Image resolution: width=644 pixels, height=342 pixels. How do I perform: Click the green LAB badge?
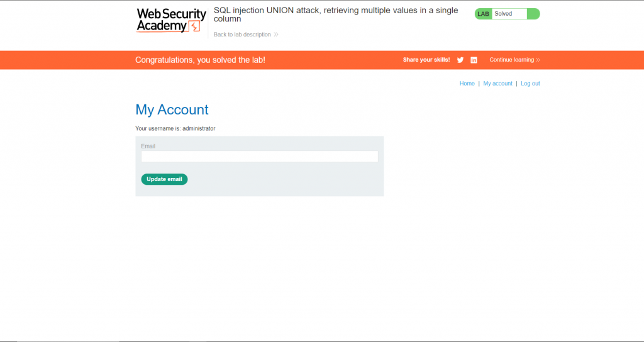pos(483,14)
